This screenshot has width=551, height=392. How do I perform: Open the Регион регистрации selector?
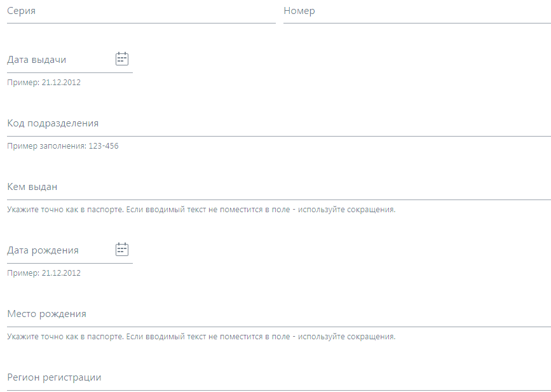(x=278, y=377)
